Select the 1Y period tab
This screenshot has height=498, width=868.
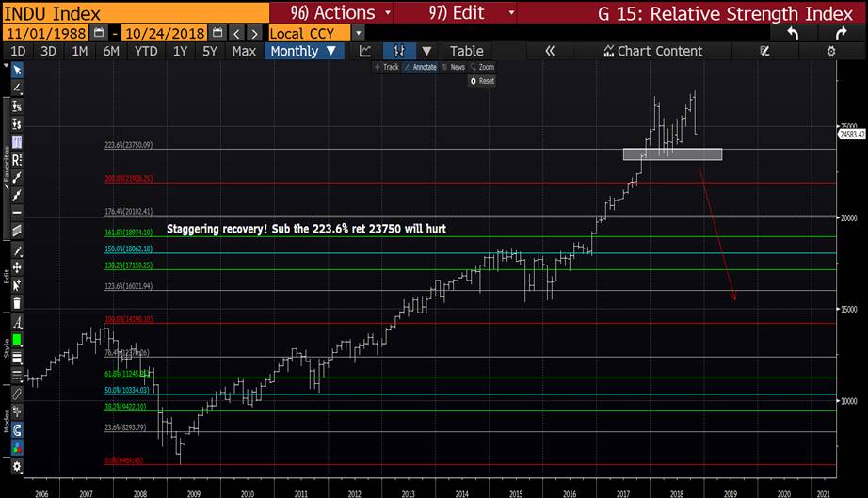(180, 52)
